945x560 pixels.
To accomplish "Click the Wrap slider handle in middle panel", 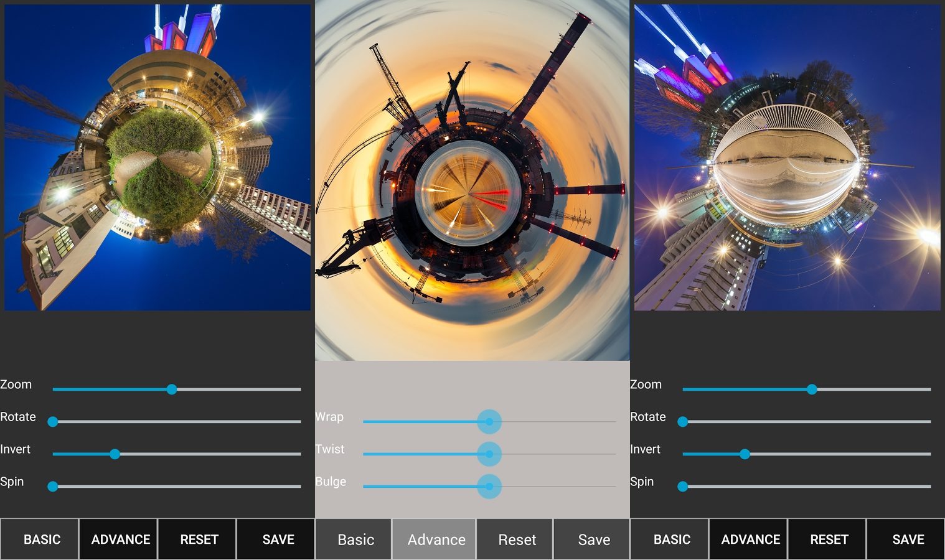I will coord(489,422).
